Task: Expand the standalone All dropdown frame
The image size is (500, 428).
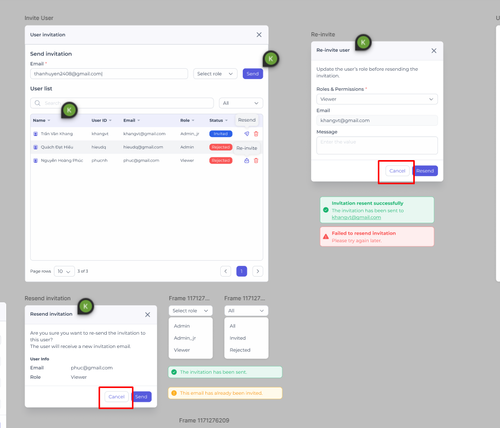Action: 246,311
